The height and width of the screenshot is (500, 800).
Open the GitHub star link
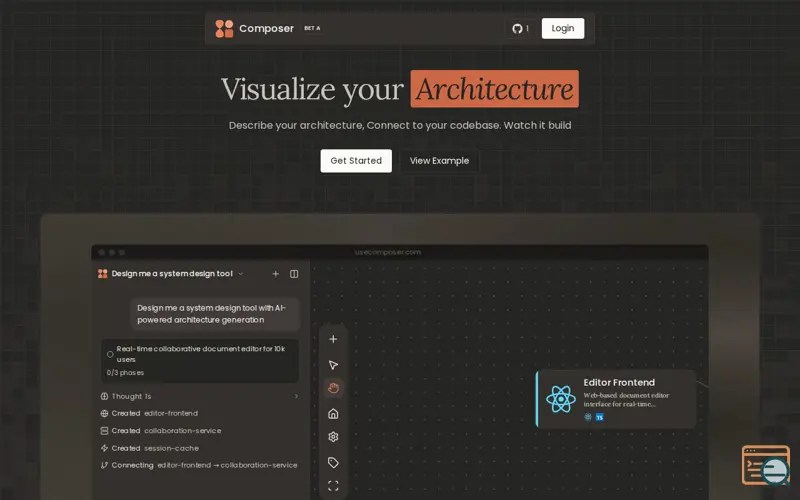click(520, 29)
